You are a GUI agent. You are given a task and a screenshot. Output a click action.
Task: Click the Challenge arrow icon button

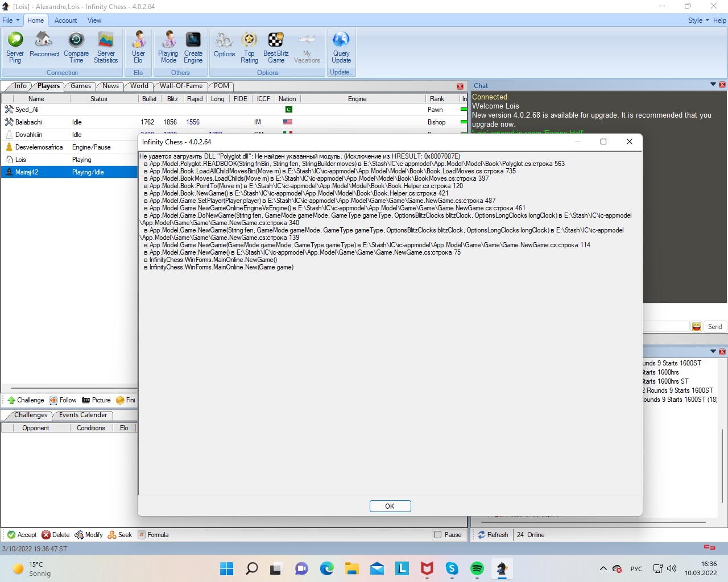tap(26, 400)
